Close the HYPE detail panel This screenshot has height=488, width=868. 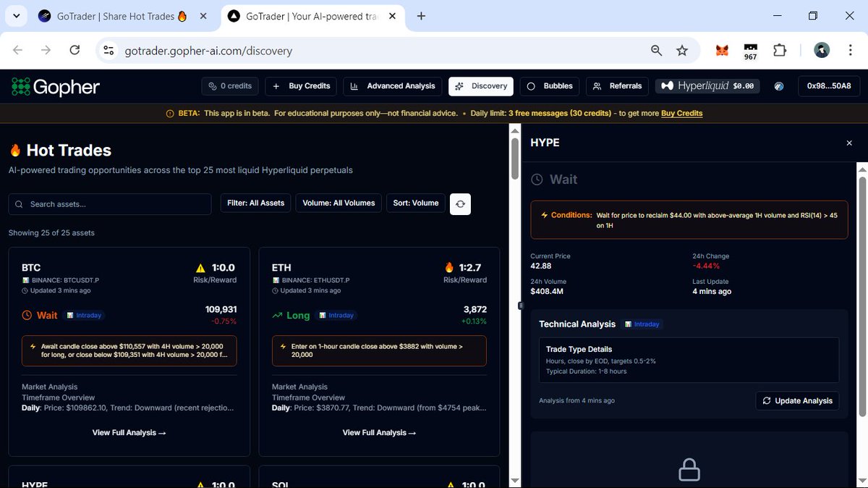click(849, 143)
